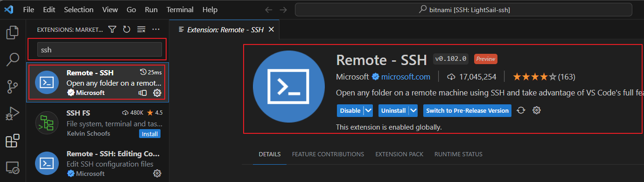Viewport: 644px width, 182px height.
Task: Click the SSH FS extension icon
Action: [47, 123]
